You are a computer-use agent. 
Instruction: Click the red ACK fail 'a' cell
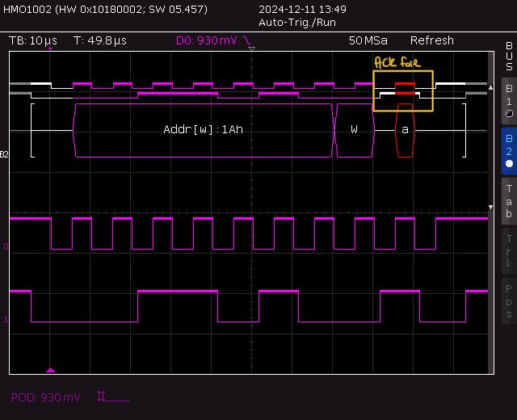405,130
